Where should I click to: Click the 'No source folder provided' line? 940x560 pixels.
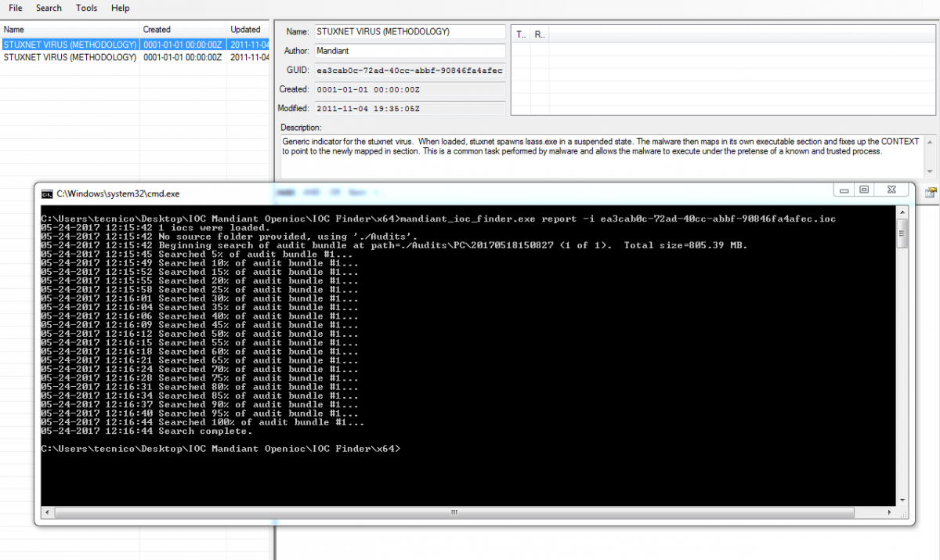pos(230,237)
